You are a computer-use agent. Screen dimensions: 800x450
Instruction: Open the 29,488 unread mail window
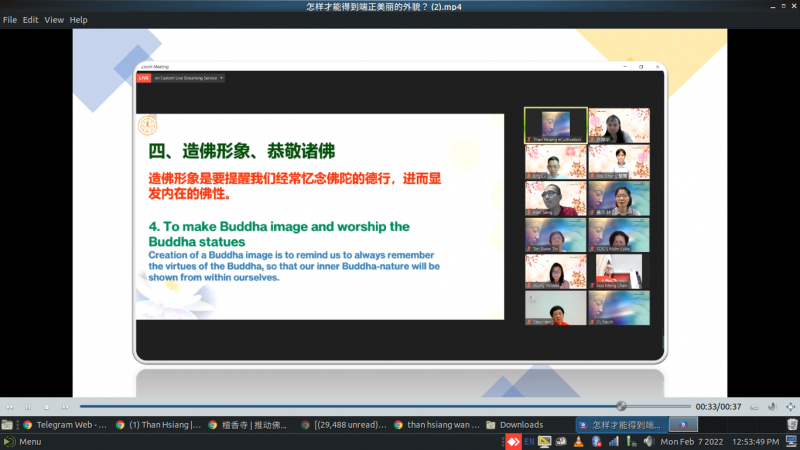[x=343, y=424]
